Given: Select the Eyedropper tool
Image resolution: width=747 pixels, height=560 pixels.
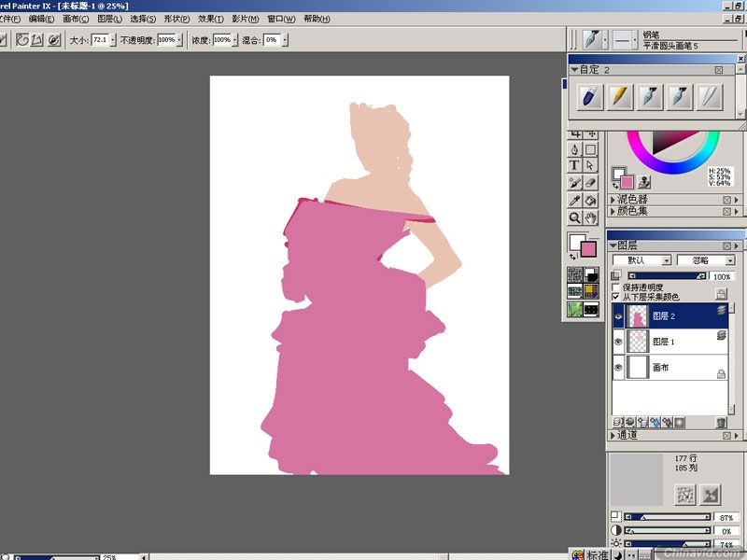Looking at the screenshot, I should [x=575, y=201].
